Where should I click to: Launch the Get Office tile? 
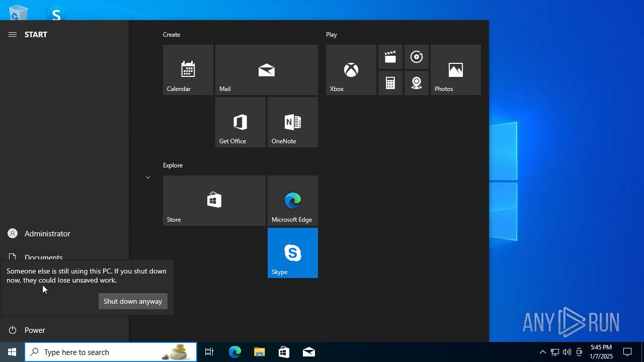tap(240, 122)
